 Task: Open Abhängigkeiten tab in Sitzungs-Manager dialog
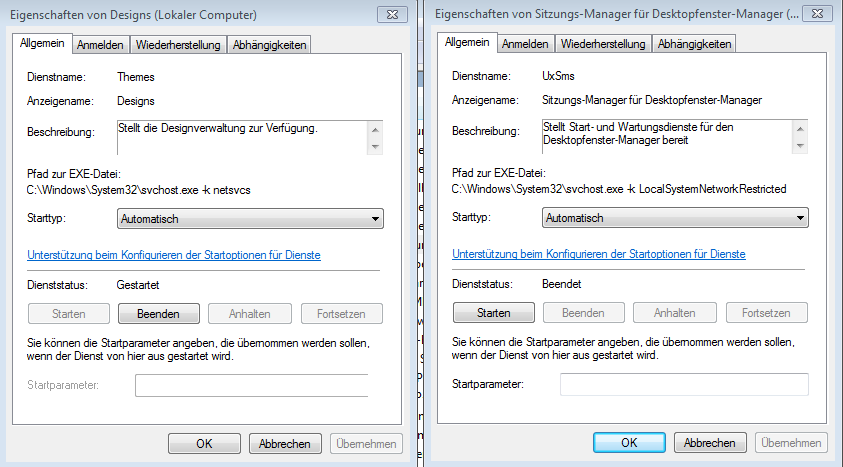[694, 44]
